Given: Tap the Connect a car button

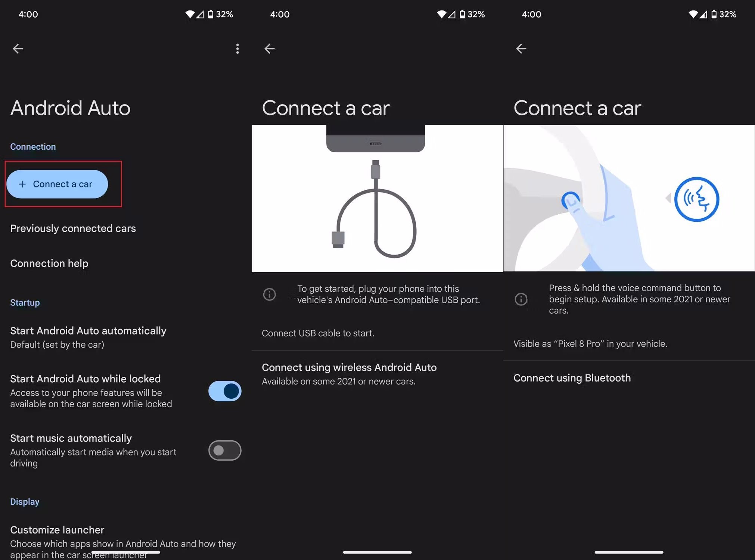Looking at the screenshot, I should (57, 184).
